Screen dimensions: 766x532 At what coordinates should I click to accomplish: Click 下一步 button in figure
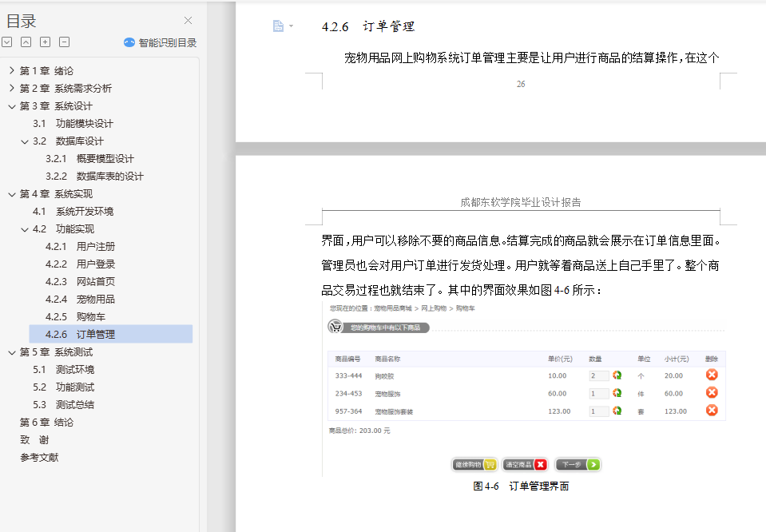coord(578,465)
